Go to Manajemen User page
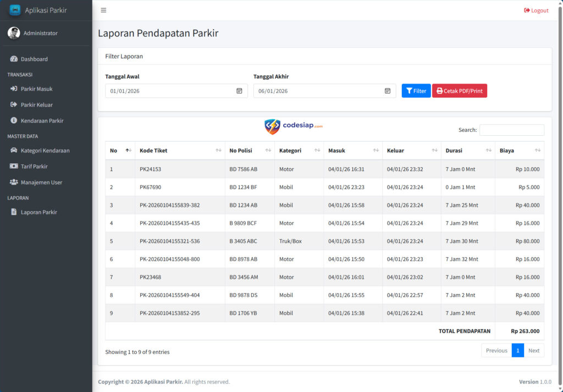This screenshot has width=563, height=392. 41,182
